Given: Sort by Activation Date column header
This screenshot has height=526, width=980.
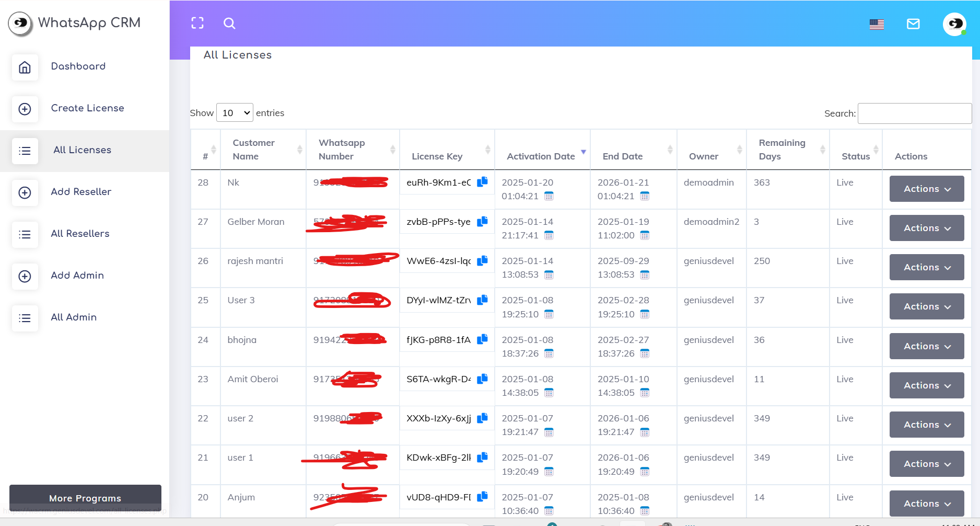Looking at the screenshot, I should pos(541,156).
